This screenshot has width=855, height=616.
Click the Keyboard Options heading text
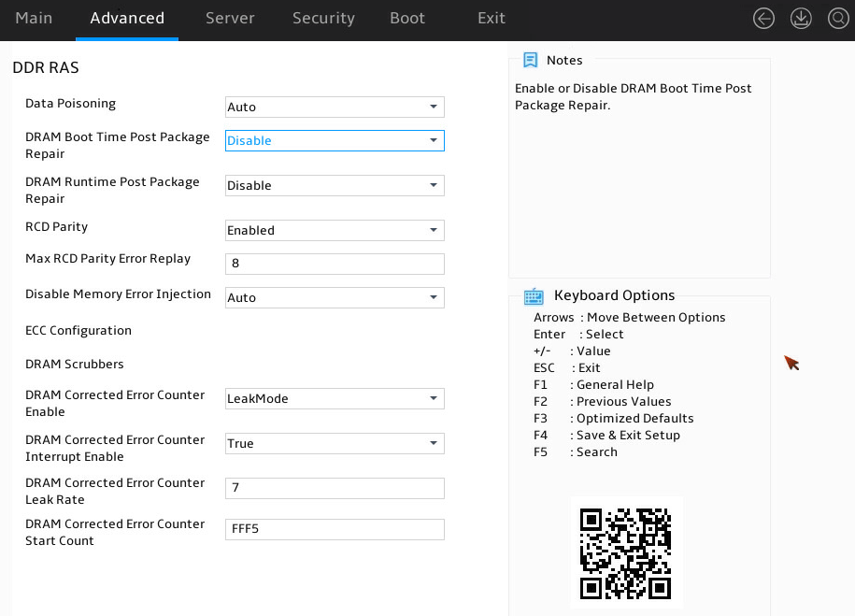tap(615, 295)
